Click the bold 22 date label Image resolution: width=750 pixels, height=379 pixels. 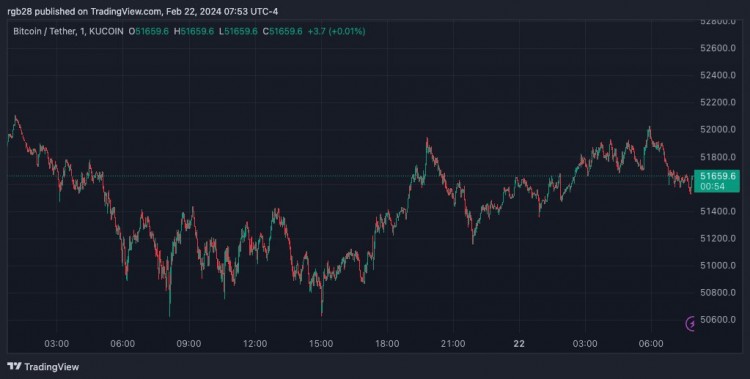pos(519,344)
